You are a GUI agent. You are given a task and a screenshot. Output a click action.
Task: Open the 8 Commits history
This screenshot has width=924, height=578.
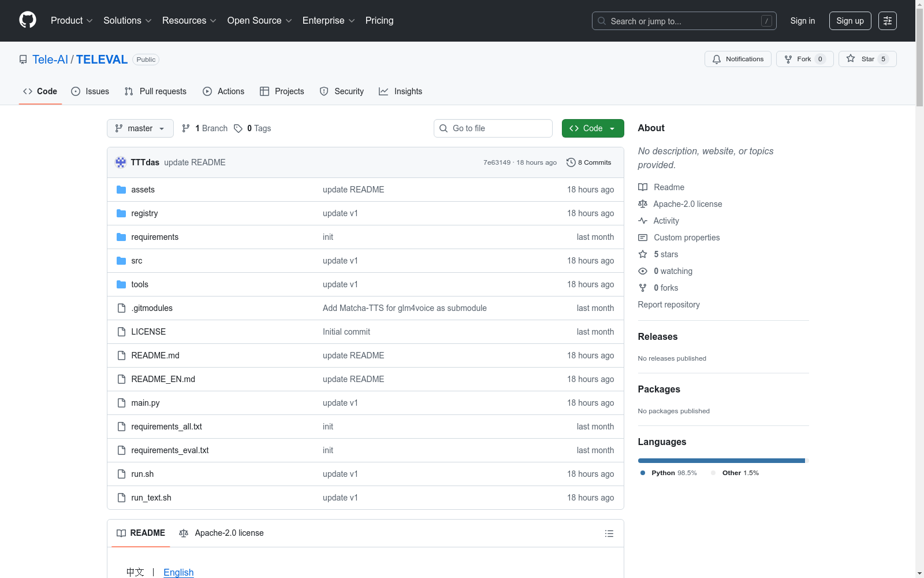tap(588, 162)
